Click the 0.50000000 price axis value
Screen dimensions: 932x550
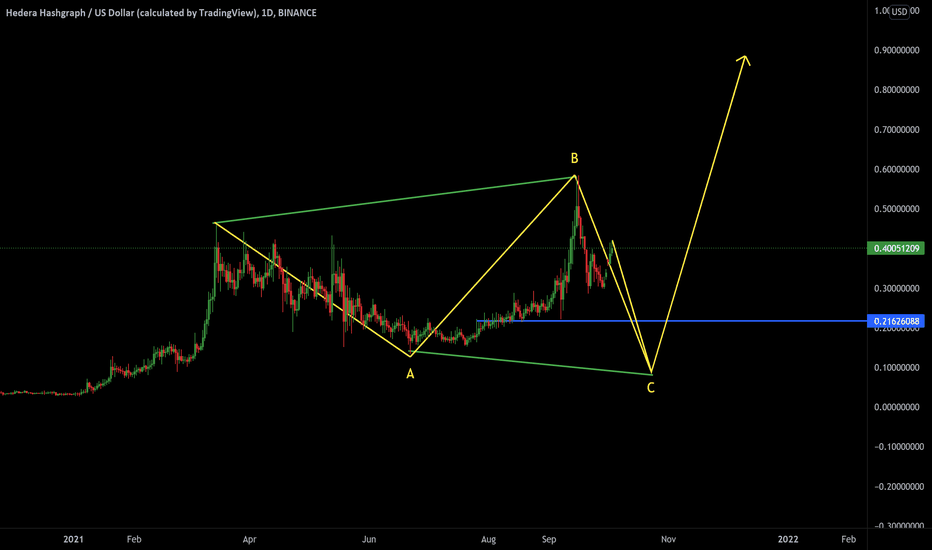[896, 209]
